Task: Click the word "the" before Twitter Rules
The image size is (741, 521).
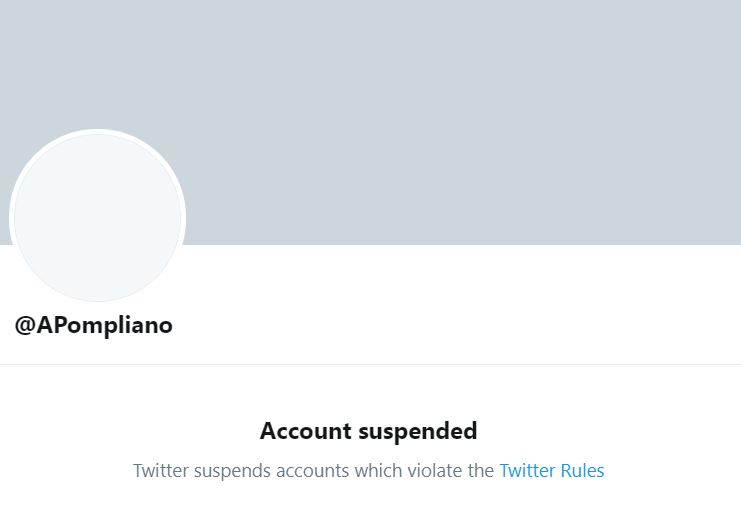Action: click(480, 470)
